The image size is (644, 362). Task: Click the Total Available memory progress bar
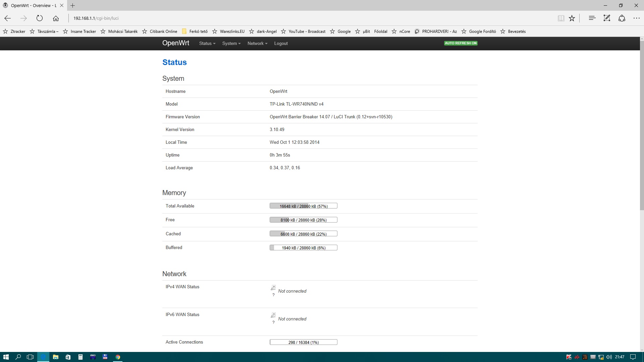click(x=303, y=206)
